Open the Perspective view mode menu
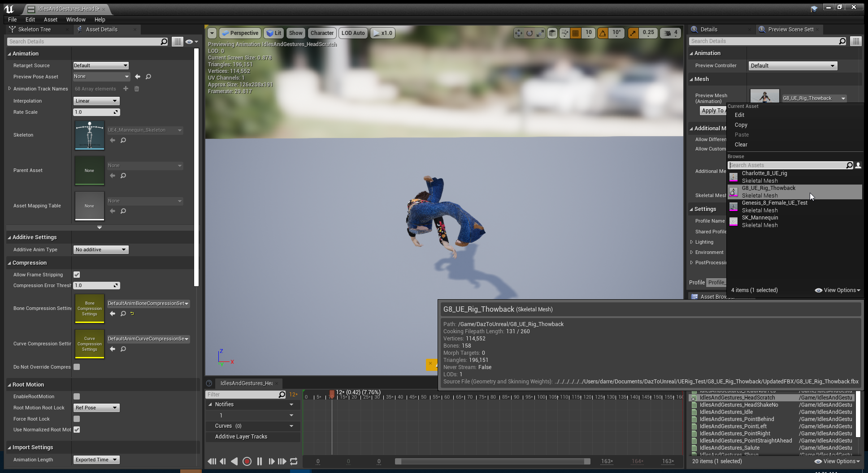Viewport: 868px width, 473px height. (x=240, y=33)
